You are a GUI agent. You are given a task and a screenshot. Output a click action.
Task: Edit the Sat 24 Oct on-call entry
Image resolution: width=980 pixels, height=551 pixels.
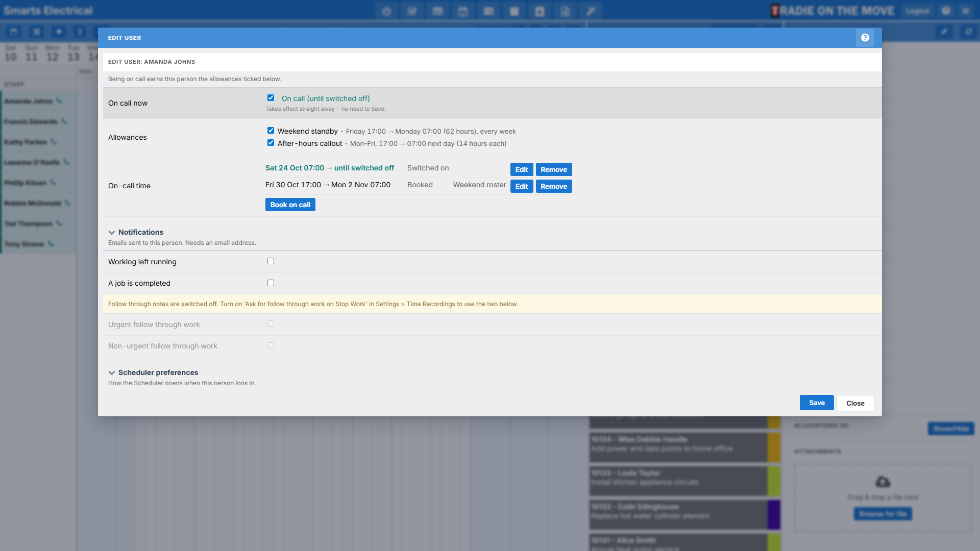click(x=522, y=169)
